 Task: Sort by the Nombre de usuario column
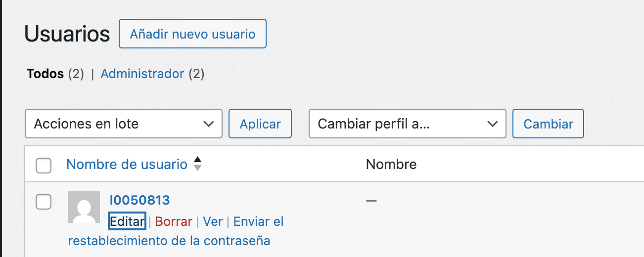[x=127, y=164]
